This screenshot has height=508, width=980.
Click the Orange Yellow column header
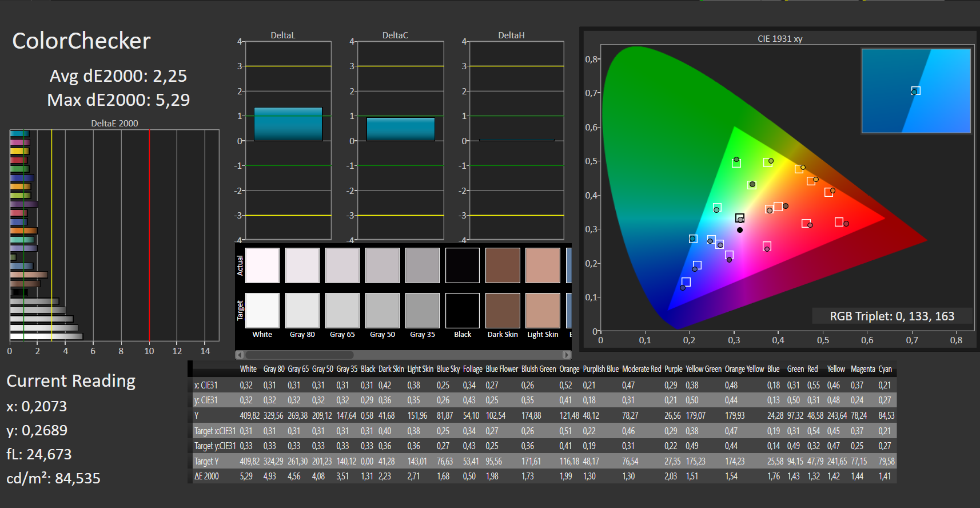744,369
